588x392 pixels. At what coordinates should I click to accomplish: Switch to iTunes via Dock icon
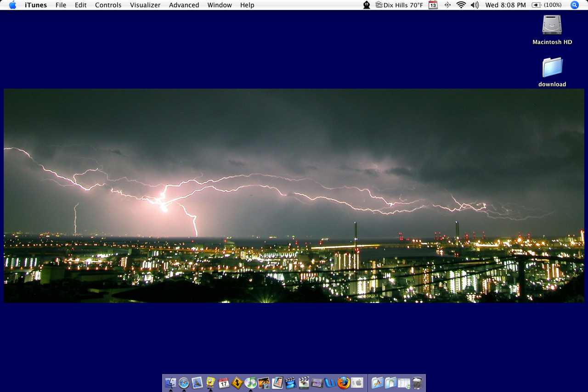tap(251, 382)
